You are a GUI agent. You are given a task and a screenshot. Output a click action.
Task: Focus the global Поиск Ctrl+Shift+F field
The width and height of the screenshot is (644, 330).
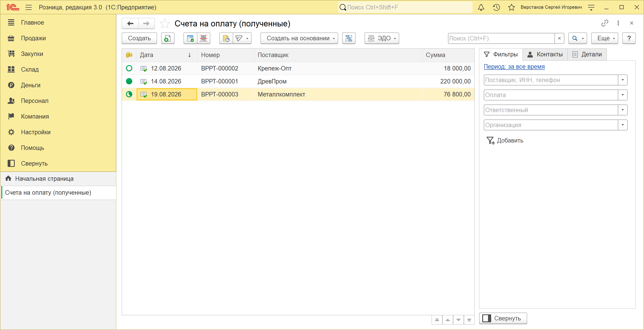coord(405,7)
